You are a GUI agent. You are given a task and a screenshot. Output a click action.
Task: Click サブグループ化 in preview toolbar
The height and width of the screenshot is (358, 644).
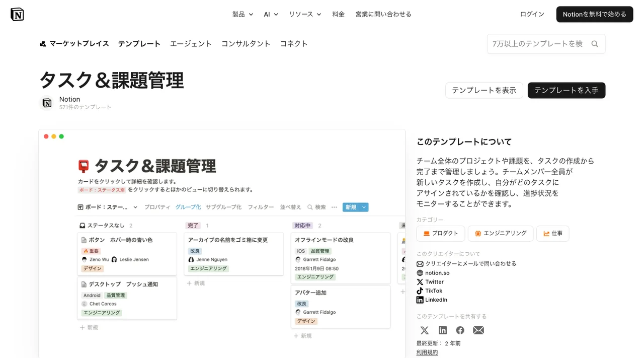(223, 207)
